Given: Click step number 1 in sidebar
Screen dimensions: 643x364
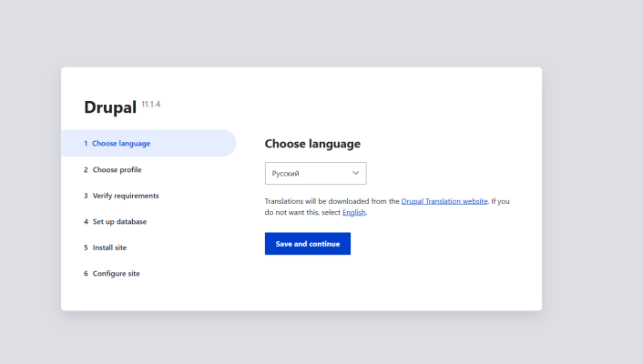Looking at the screenshot, I should (x=86, y=144).
